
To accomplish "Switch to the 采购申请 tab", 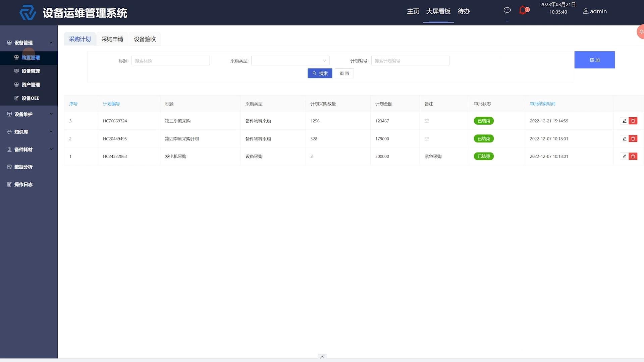I will pos(112,39).
